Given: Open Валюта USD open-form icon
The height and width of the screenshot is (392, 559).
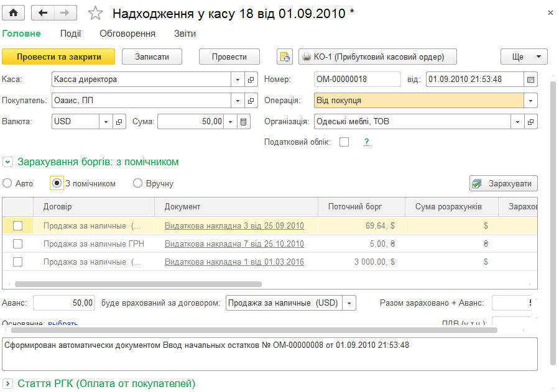Looking at the screenshot, I should [x=119, y=122].
